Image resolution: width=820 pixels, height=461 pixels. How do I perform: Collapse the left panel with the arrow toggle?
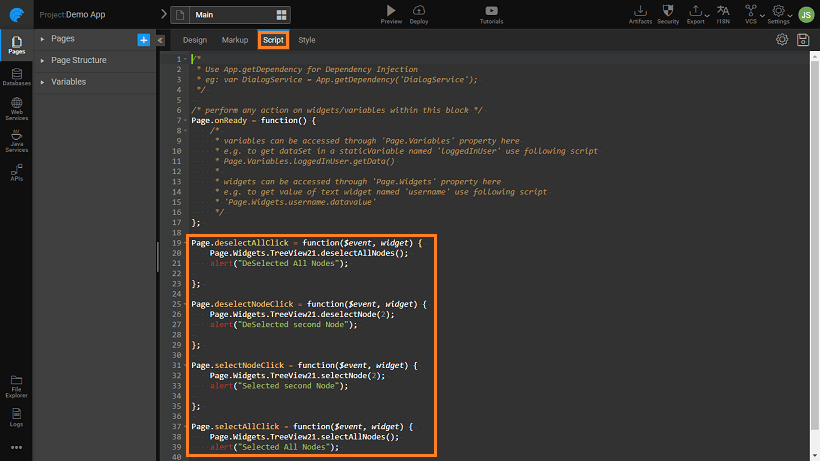pyautogui.click(x=160, y=40)
